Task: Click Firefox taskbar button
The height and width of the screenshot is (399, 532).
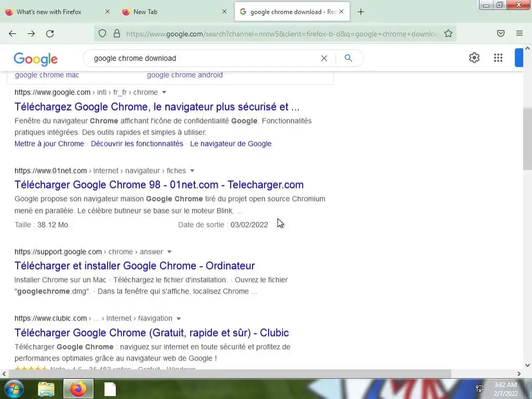Action: coord(78,389)
